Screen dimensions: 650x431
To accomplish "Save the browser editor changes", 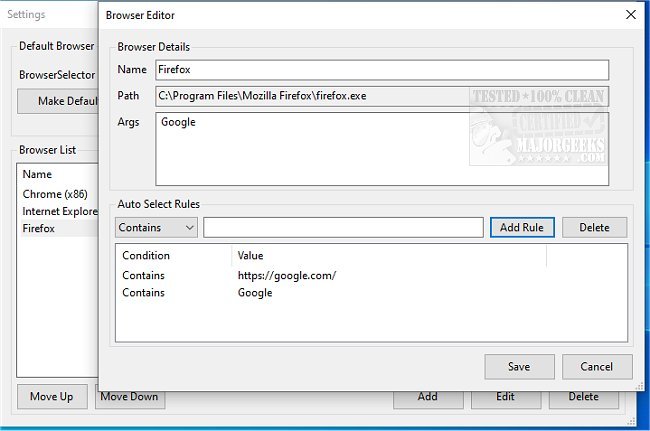I will (x=518, y=367).
